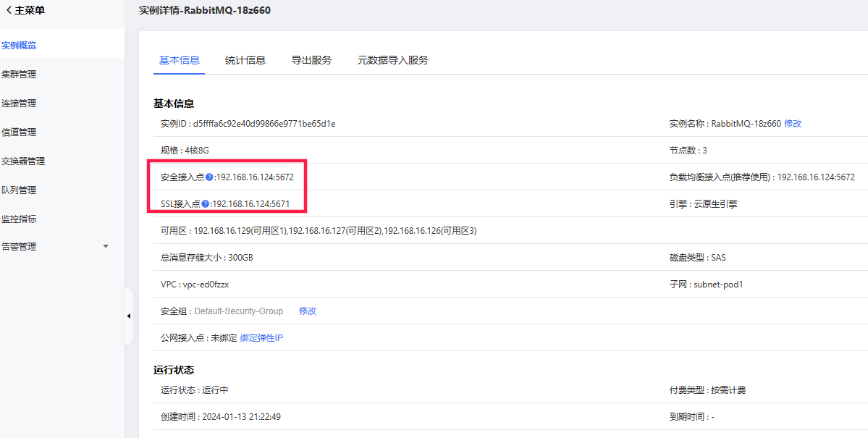Image resolution: width=868 pixels, height=438 pixels.
Task: Click the 安全接入点 address 192.168.16.124:5672
Action: (x=255, y=178)
